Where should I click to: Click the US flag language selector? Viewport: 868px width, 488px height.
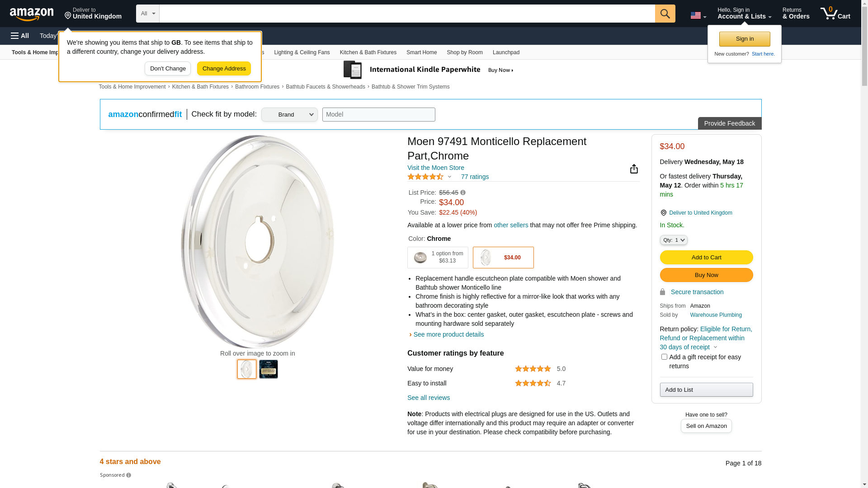tap(698, 16)
